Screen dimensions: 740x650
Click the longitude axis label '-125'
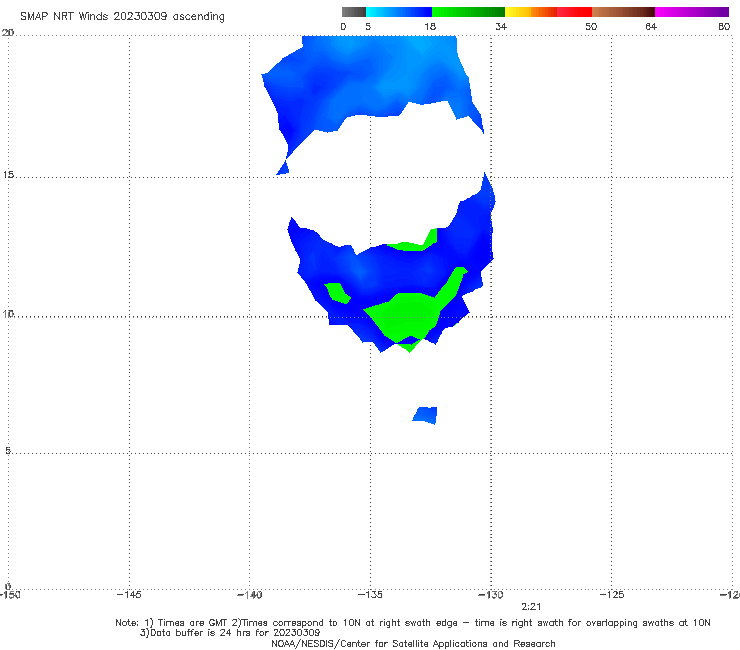pyautogui.click(x=612, y=595)
